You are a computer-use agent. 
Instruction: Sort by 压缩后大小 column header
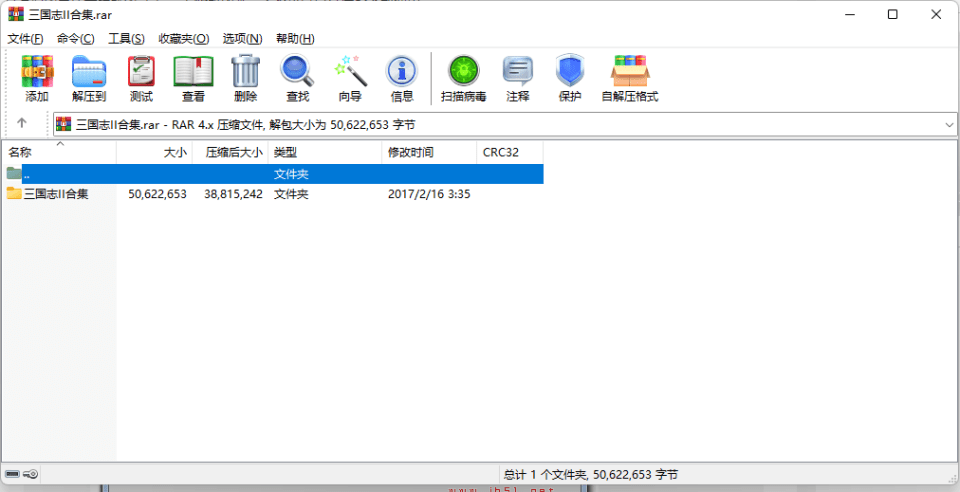point(230,152)
